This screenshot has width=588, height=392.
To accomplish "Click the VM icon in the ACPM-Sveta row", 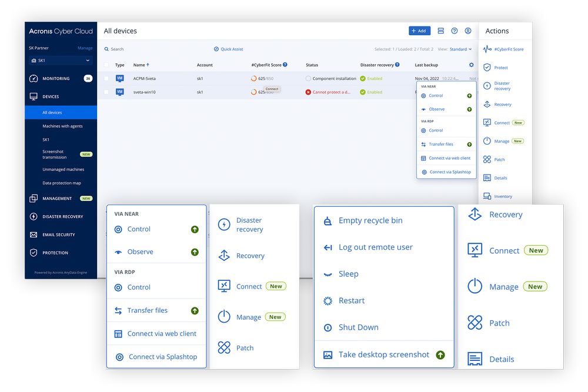I will pyautogui.click(x=119, y=78).
